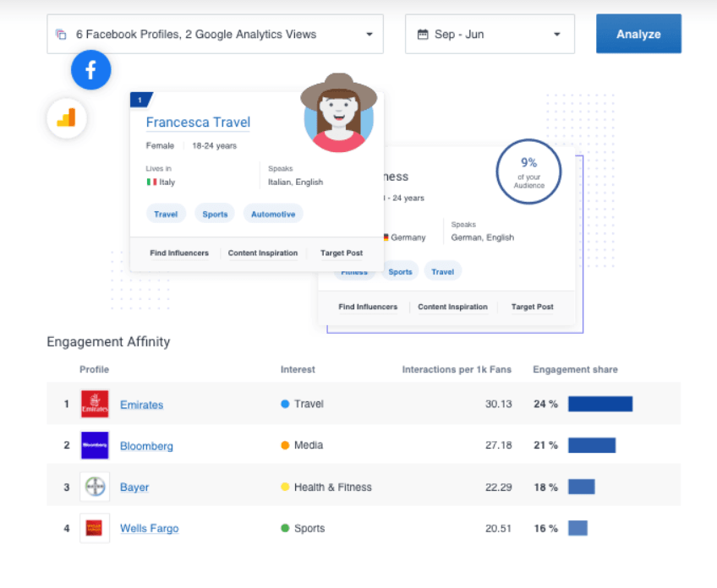Open Francesca Travel persona link
717x588 pixels.
tap(198, 122)
